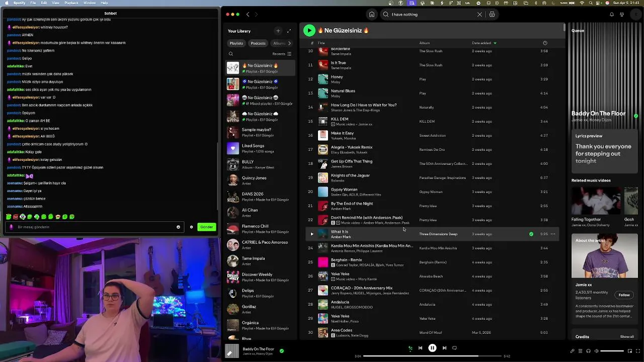Seek within the playback progress bar
The height and width of the screenshot is (362, 644).
pos(432,356)
